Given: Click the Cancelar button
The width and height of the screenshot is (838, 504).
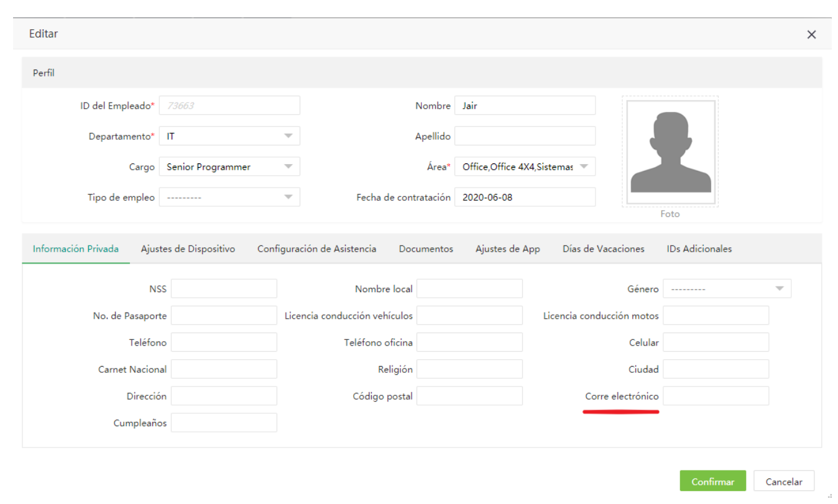Looking at the screenshot, I should coord(783,482).
